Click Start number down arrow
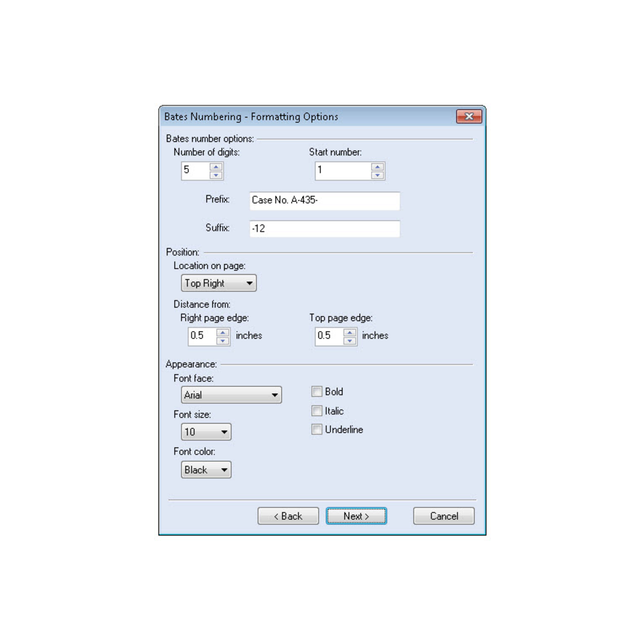Image resolution: width=644 pixels, height=644 pixels. coord(377,175)
